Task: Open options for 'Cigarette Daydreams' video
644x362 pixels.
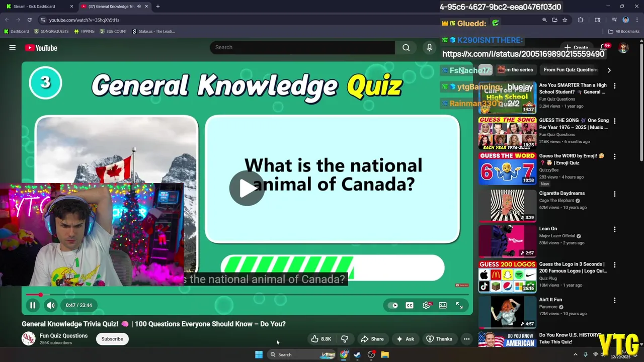Action: tap(614, 194)
